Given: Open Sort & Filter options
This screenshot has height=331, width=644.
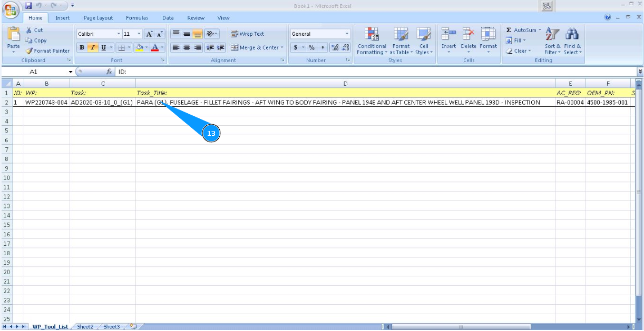Looking at the screenshot, I should [x=552, y=41].
